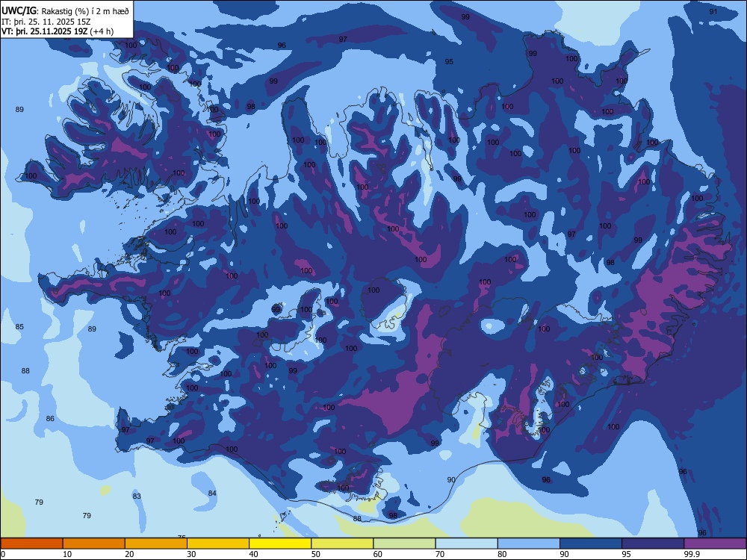Click the legend tick label '0'
747x560 pixels.
tap(3, 554)
